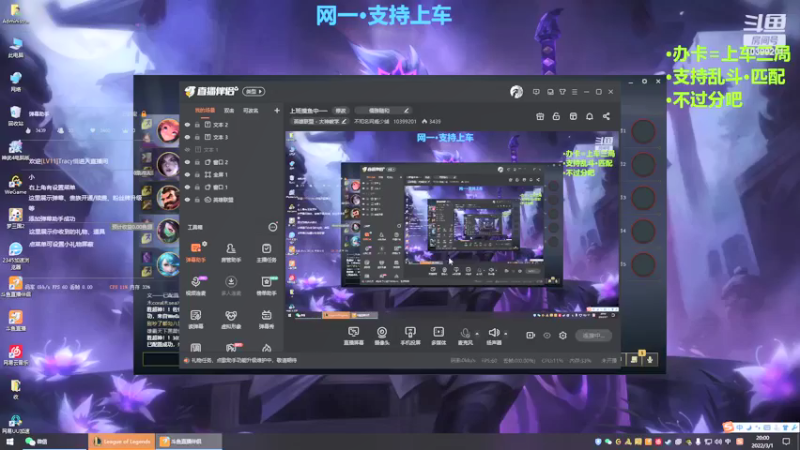Switch to the second scene tab
800x450 pixels.
(x=229, y=110)
